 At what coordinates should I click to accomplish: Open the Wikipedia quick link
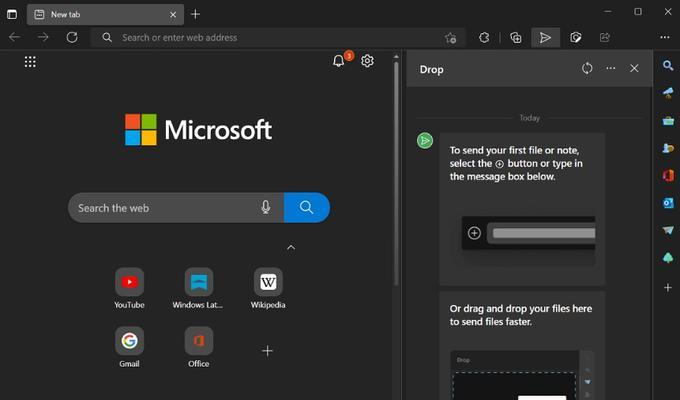[x=268, y=289]
